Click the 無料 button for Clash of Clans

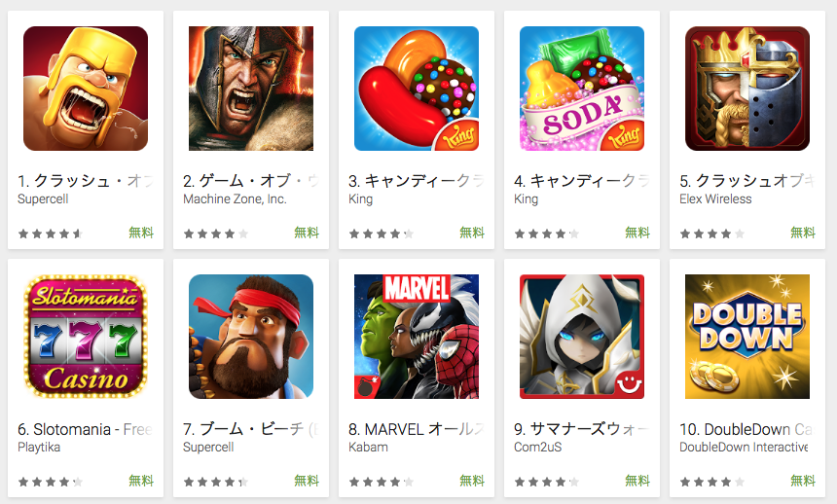141,233
